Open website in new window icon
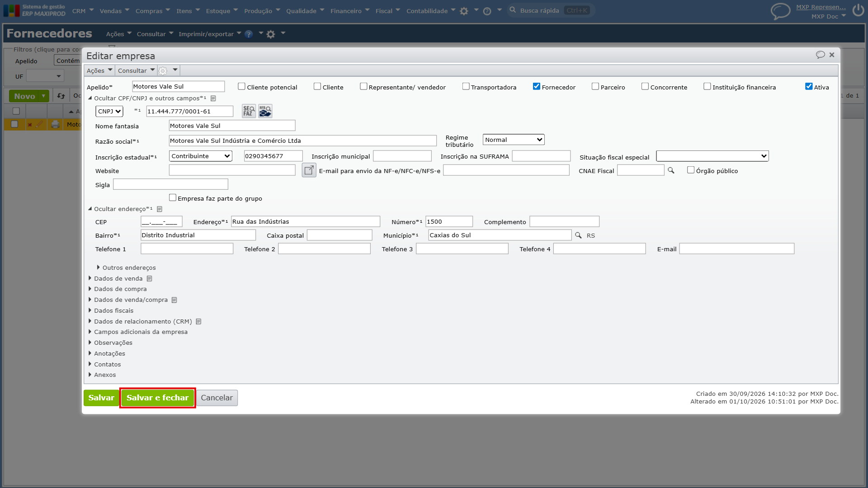 point(309,170)
